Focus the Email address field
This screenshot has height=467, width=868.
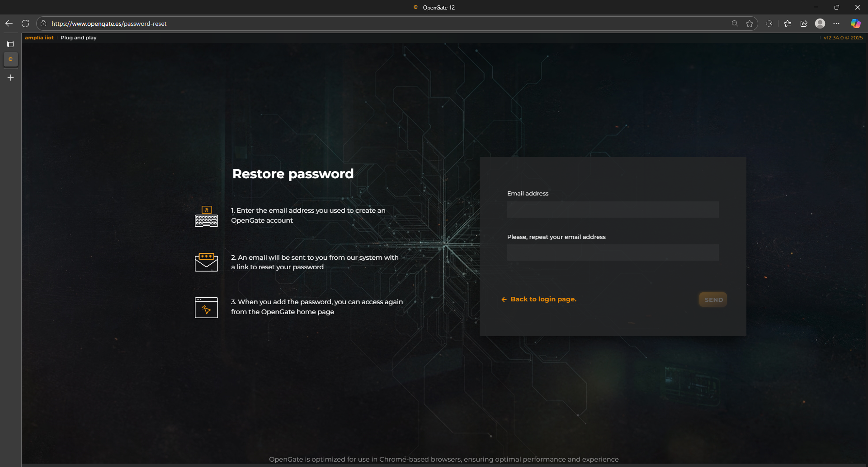tap(613, 210)
